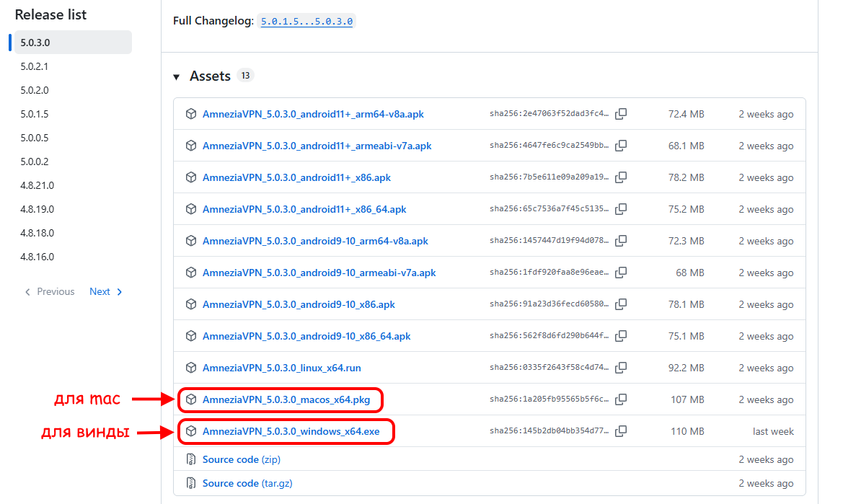Select release 4.8.19.0 in release list
843x504 pixels.
tap(37, 209)
